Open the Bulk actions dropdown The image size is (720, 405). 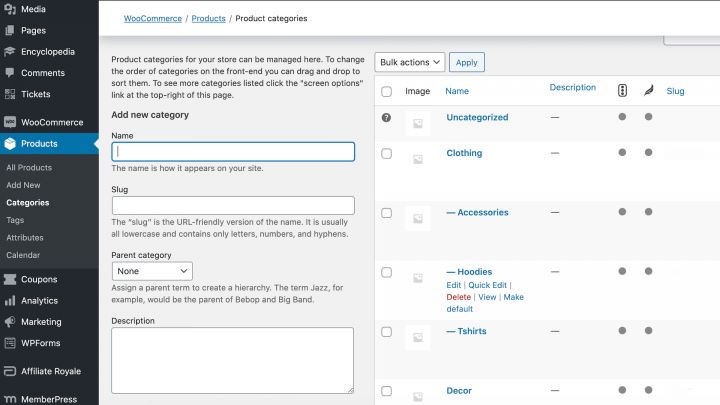pyautogui.click(x=410, y=62)
